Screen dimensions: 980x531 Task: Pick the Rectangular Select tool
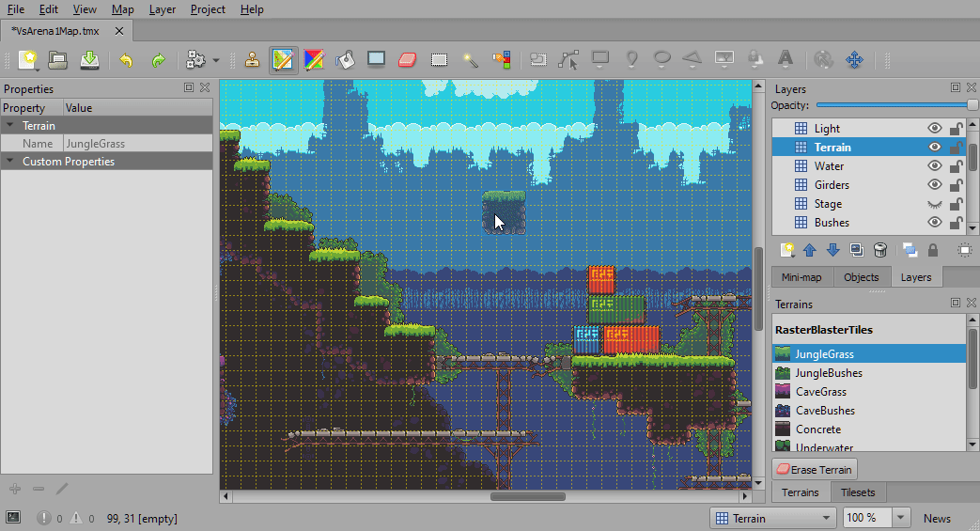pos(439,60)
